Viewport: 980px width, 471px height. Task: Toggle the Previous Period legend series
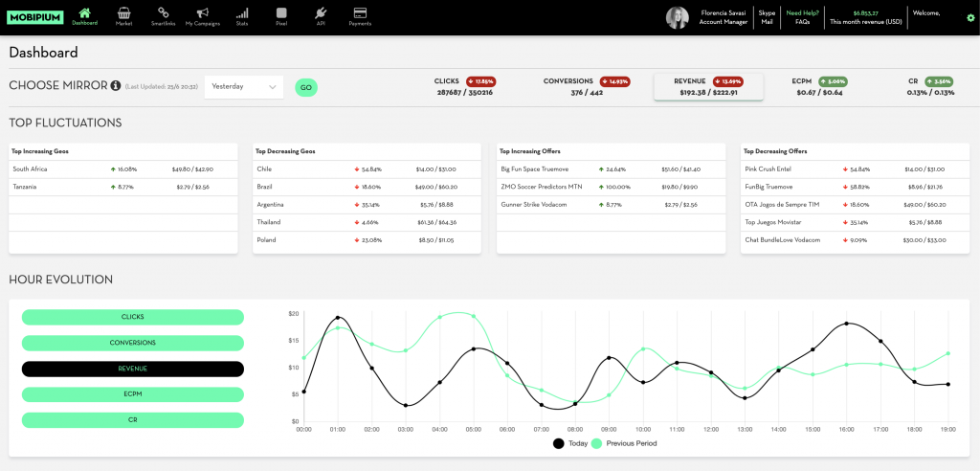tap(624, 443)
